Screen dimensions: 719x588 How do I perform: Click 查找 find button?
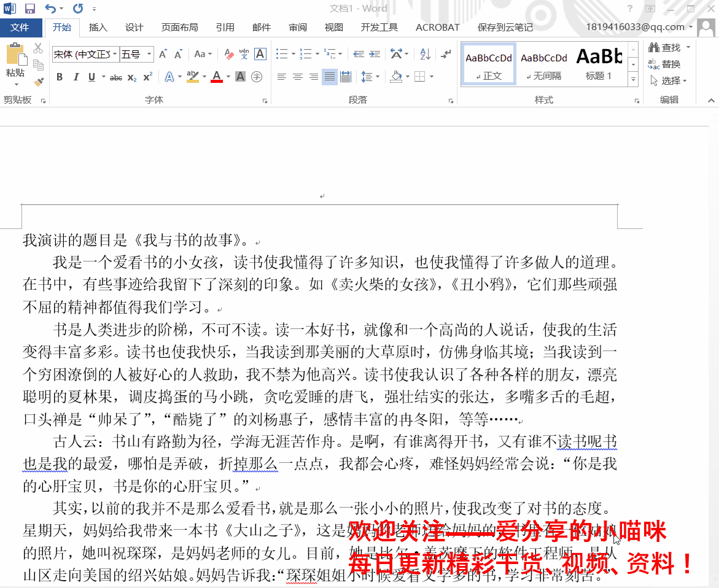point(666,48)
